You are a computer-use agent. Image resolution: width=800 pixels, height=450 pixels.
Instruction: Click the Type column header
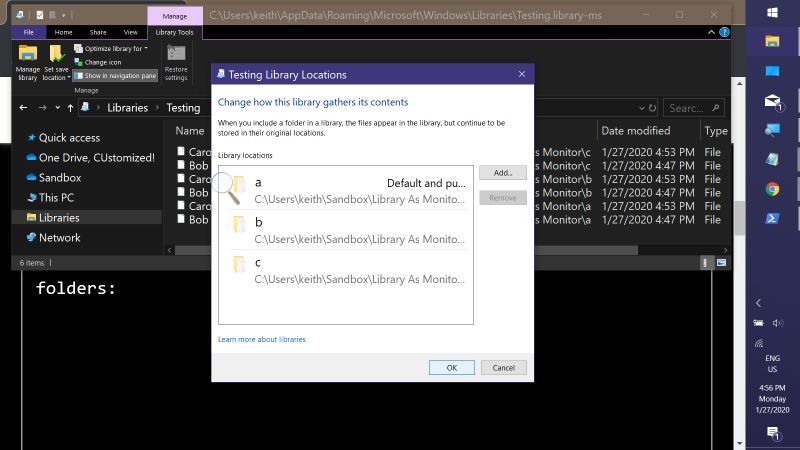[716, 131]
